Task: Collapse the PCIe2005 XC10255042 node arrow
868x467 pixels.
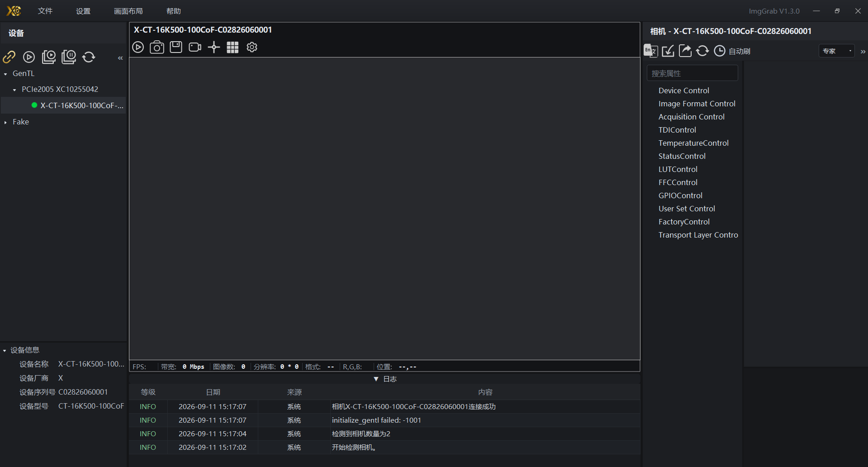Action: 14,90
